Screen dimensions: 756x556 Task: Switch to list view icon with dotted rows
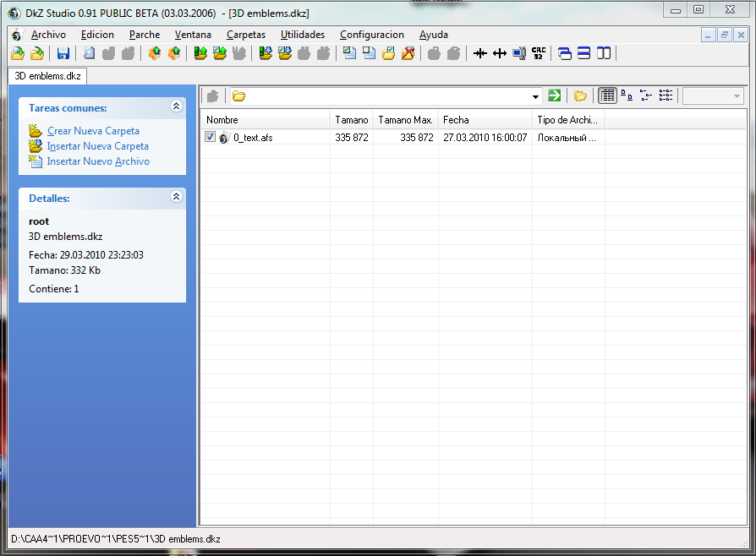(x=666, y=95)
